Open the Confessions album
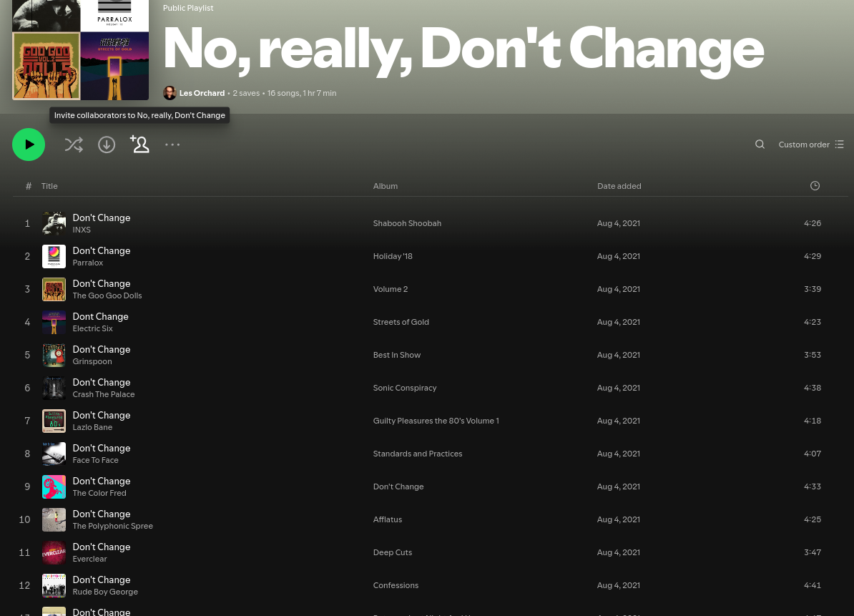Screen dimensions: 854x616 click(396, 585)
